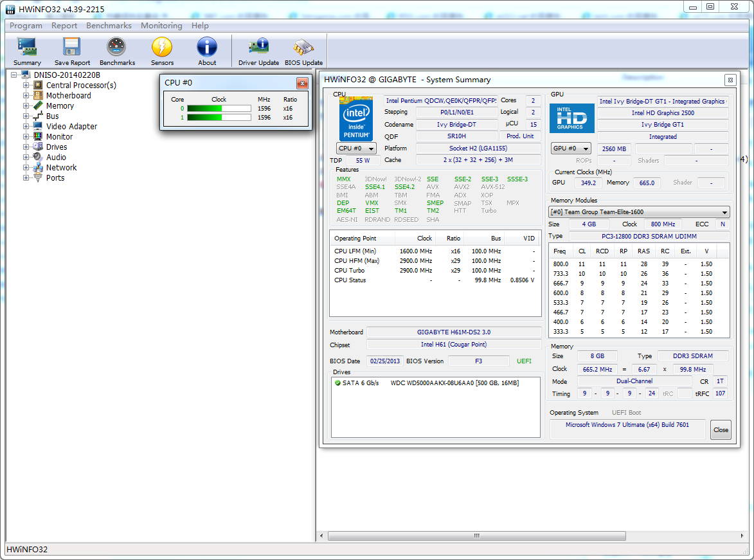
Task: Select the 800.0 frequency timing row
Action: pos(638,264)
